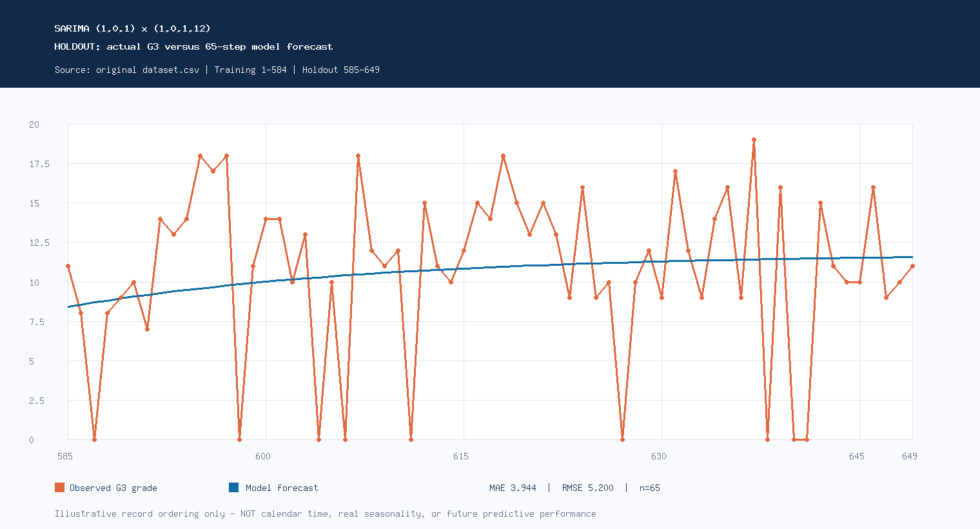This screenshot has width=980, height=529.
Task: Click the y-axis label '0'
Action: (32, 440)
